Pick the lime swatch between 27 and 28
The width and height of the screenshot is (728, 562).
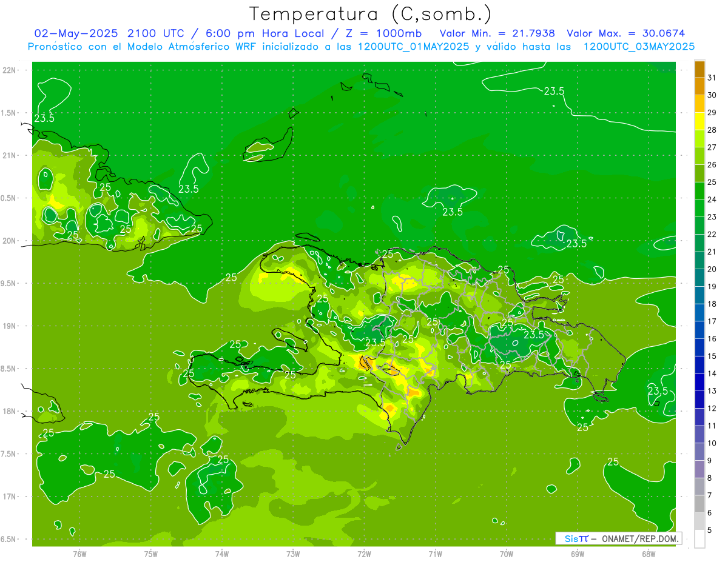click(699, 138)
